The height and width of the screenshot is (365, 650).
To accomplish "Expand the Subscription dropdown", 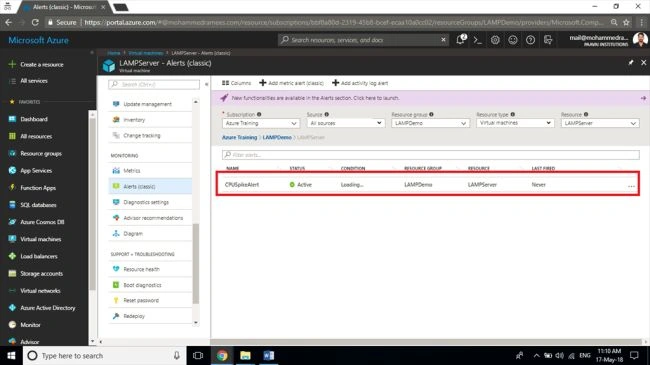I will (x=261, y=123).
